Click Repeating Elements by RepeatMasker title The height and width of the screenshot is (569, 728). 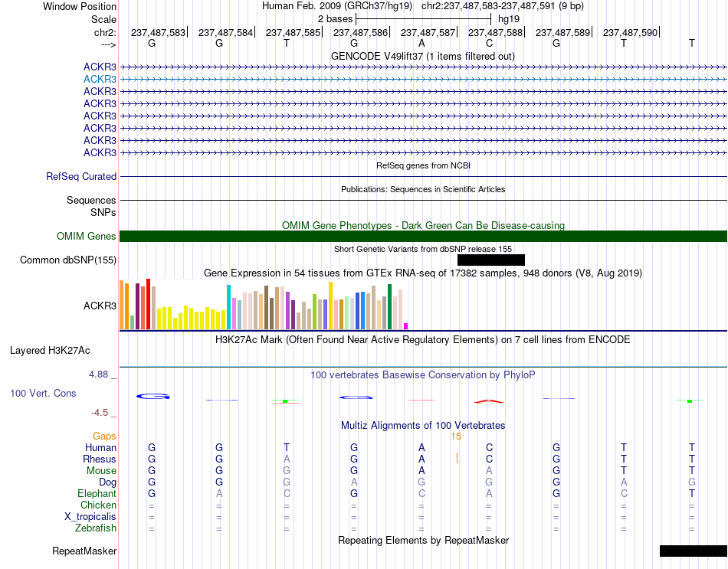coord(424,540)
